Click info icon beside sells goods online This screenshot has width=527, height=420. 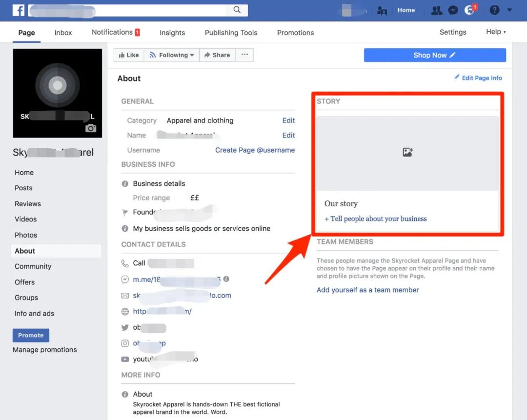[x=125, y=228]
